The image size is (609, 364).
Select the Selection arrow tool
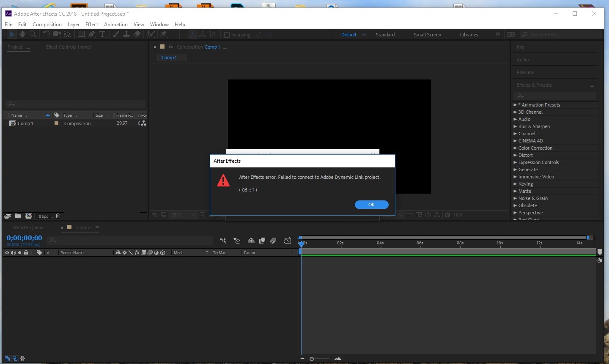tap(12, 34)
